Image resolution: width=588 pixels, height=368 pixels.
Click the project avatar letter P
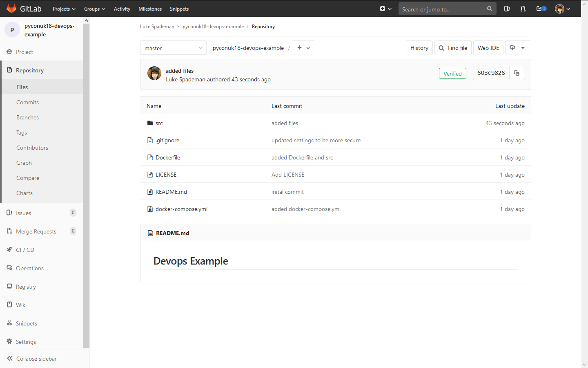12,30
